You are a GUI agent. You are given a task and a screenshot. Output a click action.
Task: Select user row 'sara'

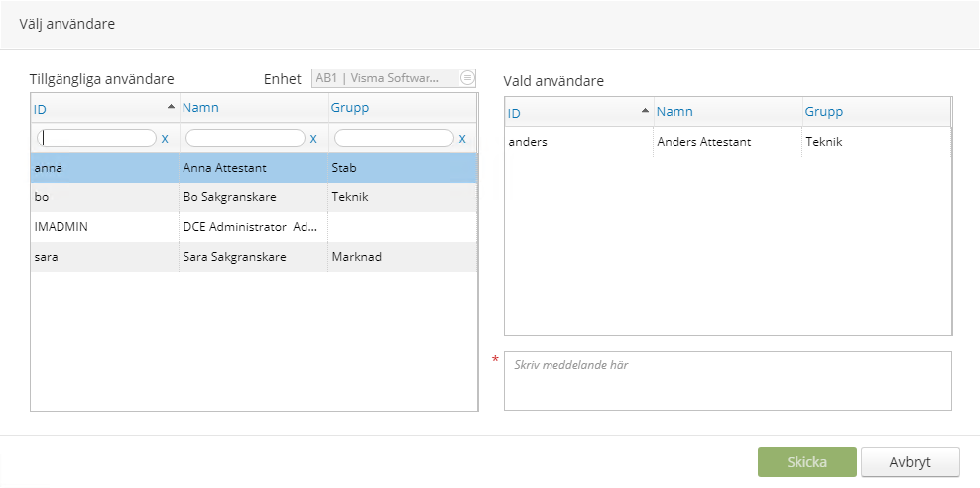(254, 257)
